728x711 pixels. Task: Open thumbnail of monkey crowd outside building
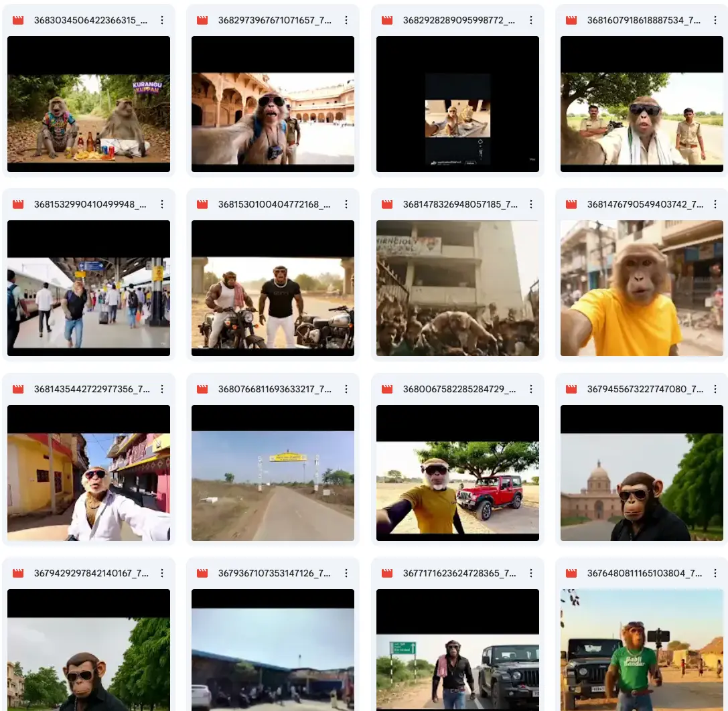click(x=458, y=288)
